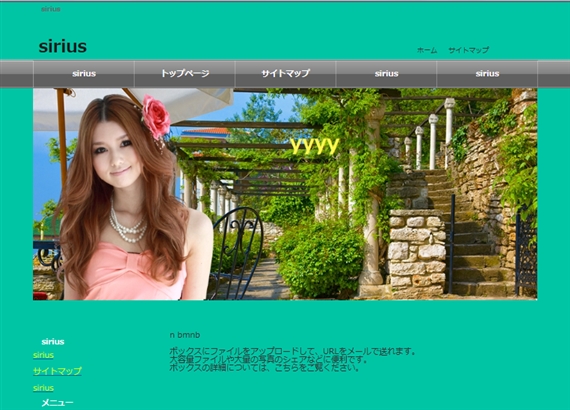Image resolution: width=570 pixels, height=410 pixels.
Task: Click the yellow yyyy text on the banner
Action: [x=315, y=145]
